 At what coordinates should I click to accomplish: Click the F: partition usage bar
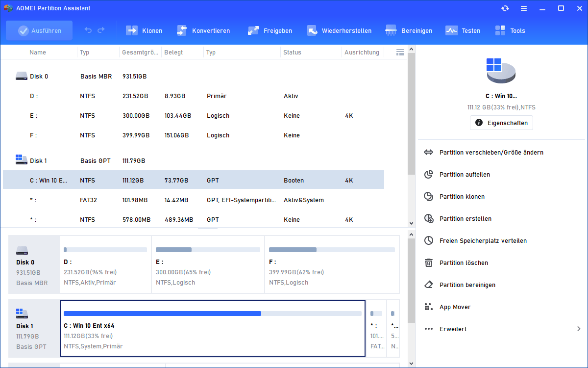(332, 249)
